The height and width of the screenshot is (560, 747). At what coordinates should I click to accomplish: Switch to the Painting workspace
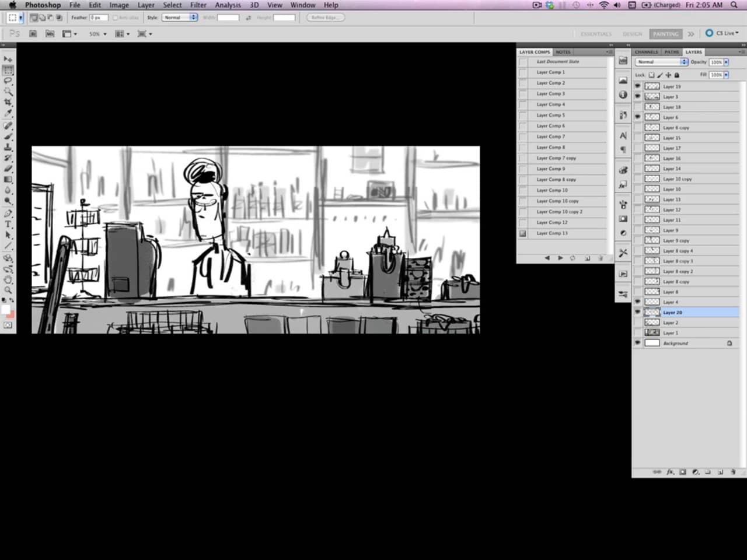click(665, 34)
